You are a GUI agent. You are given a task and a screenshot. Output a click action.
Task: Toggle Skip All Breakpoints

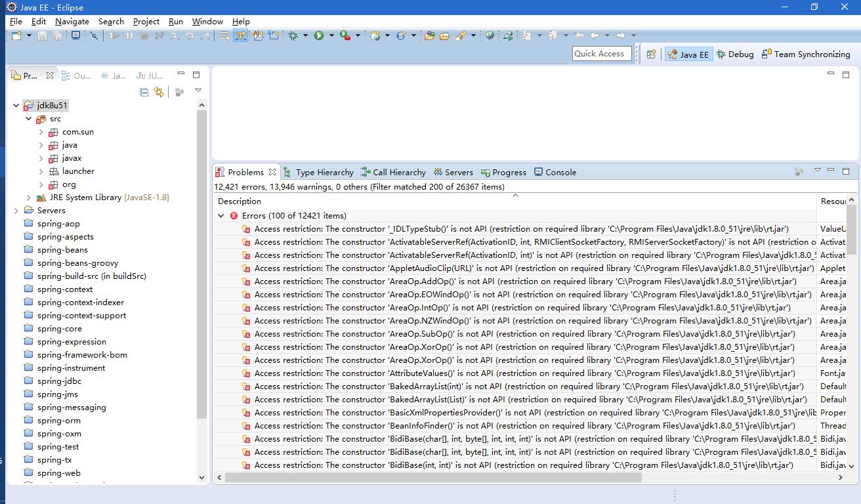coord(94,35)
